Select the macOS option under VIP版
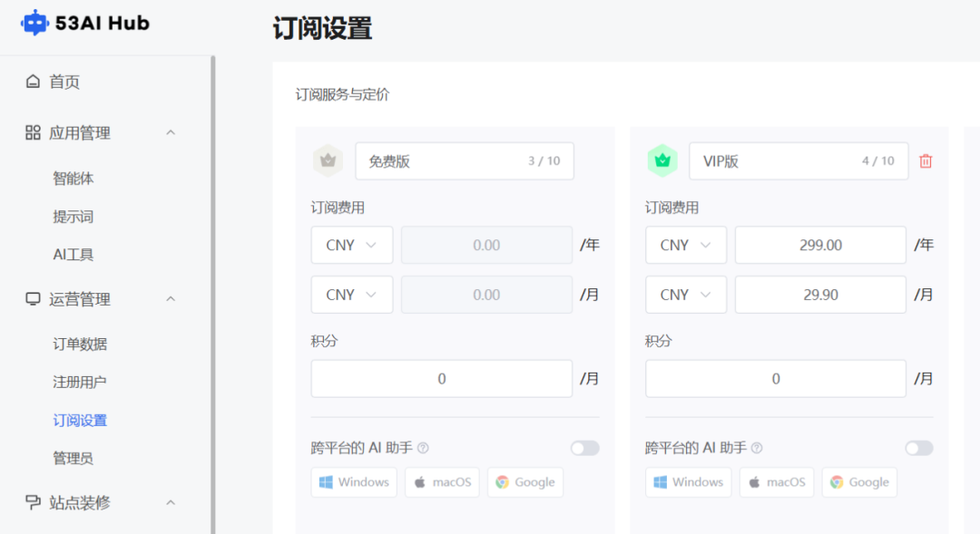980x534 pixels. [776, 481]
